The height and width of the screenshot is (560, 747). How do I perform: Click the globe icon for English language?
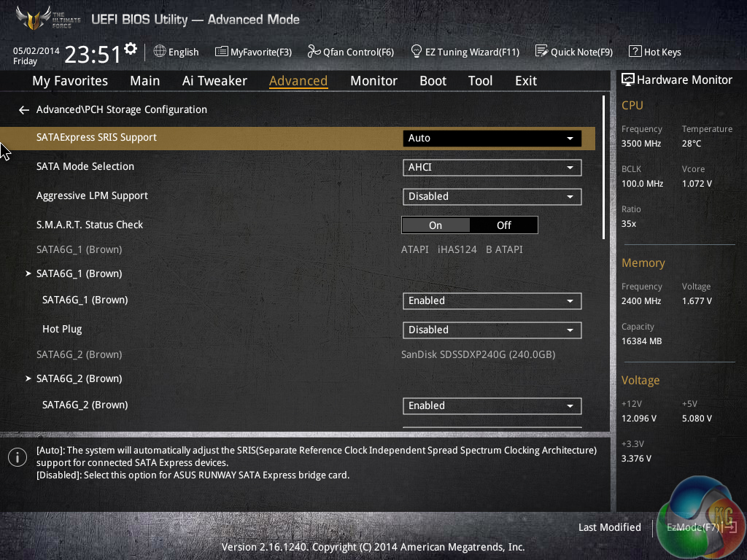click(160, 52)
